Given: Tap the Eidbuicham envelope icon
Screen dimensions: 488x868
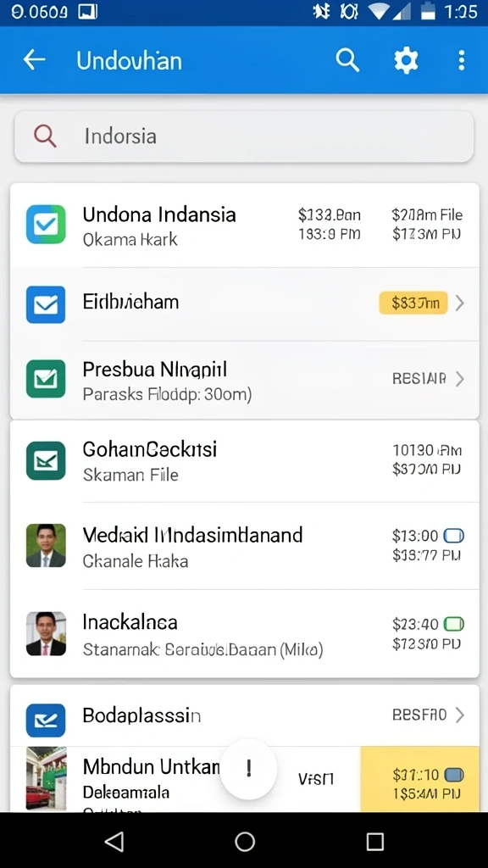Looking at the screenshot, I should coord(46,304).
